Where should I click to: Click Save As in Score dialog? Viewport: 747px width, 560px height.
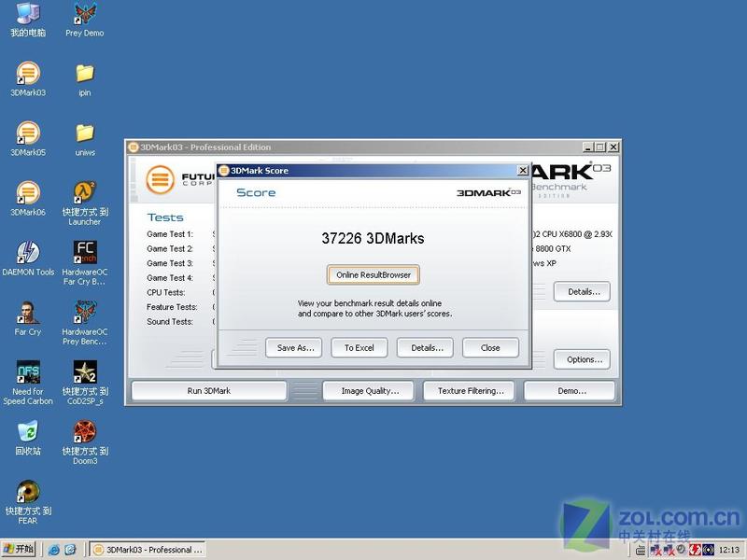point(294,347)
